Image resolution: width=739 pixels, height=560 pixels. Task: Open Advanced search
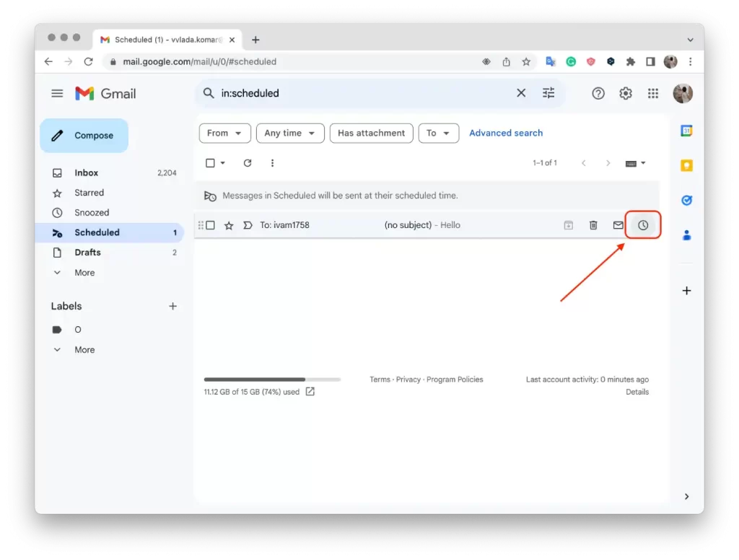tap(506, 134)
